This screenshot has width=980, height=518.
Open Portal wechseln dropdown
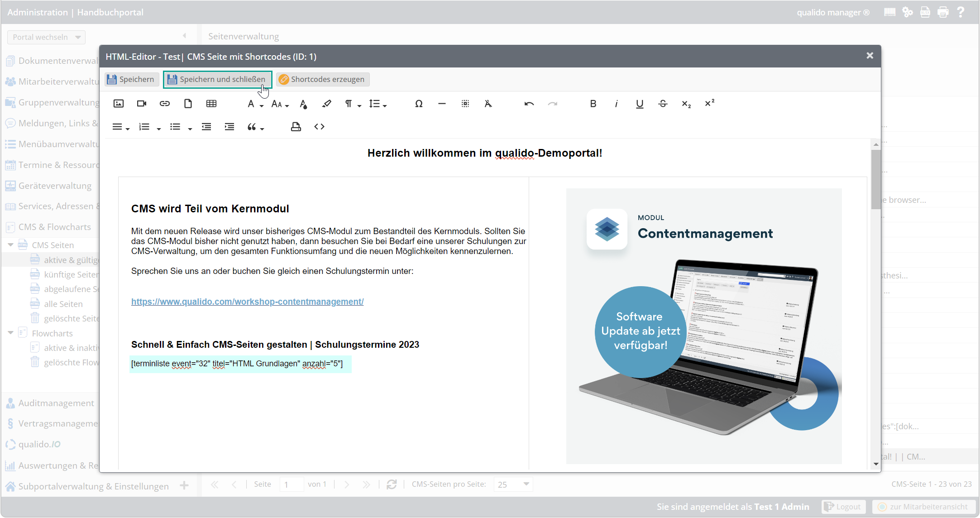coord(46,37)
